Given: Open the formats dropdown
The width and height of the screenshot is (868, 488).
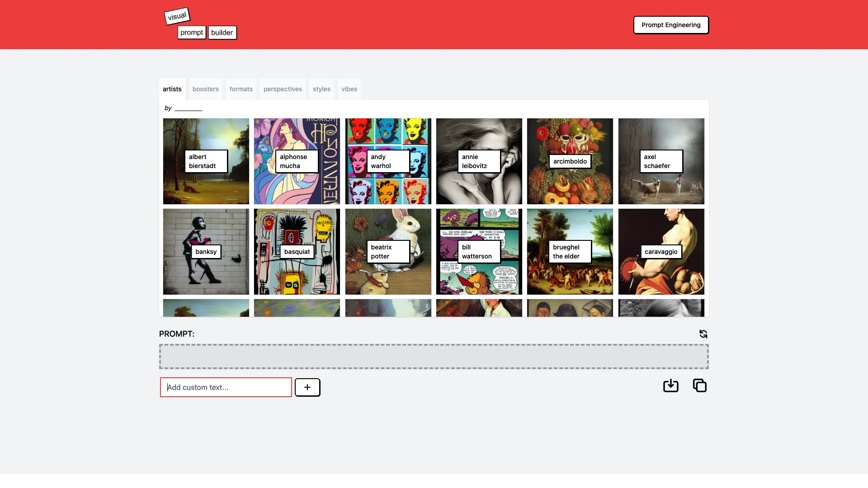Looking at the screenshot, I should pyautogui.click(x=241, y=89).
